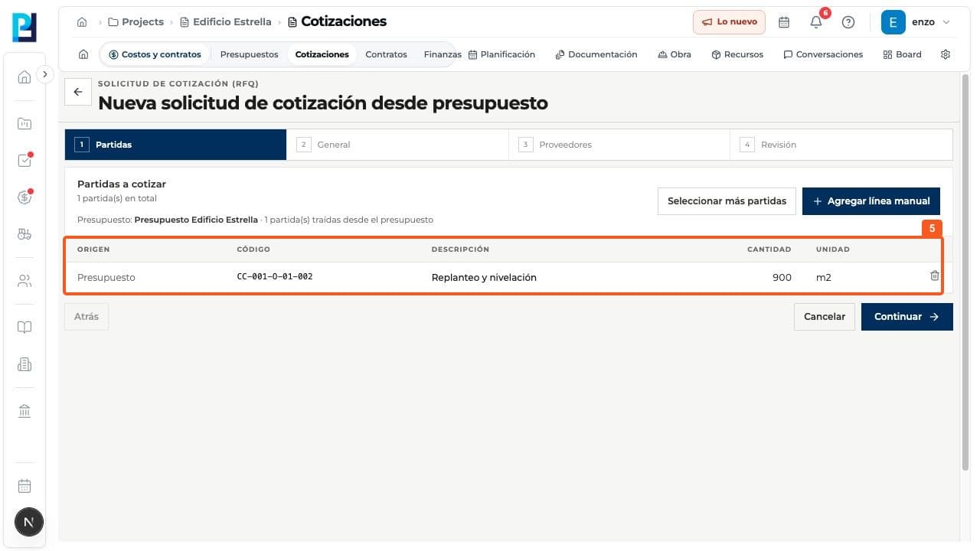Go to Edificio Estrella breadcrumb
980x551 pixels.
click(226, 22)
